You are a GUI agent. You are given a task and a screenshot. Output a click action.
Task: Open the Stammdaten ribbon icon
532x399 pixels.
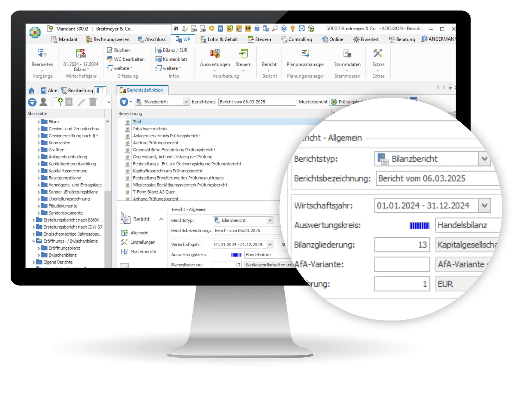pyautogui.click(x=347, y=54)
